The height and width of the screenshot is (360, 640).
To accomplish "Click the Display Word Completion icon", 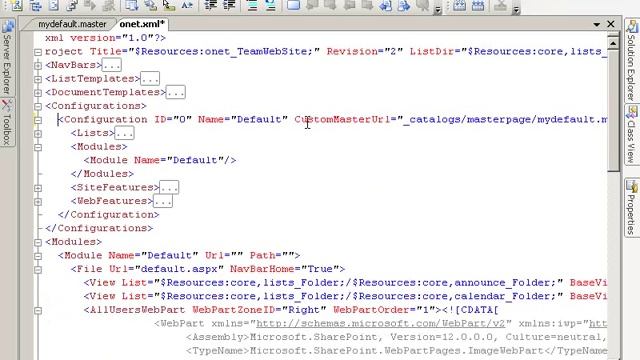I will [x=187, y=5].
